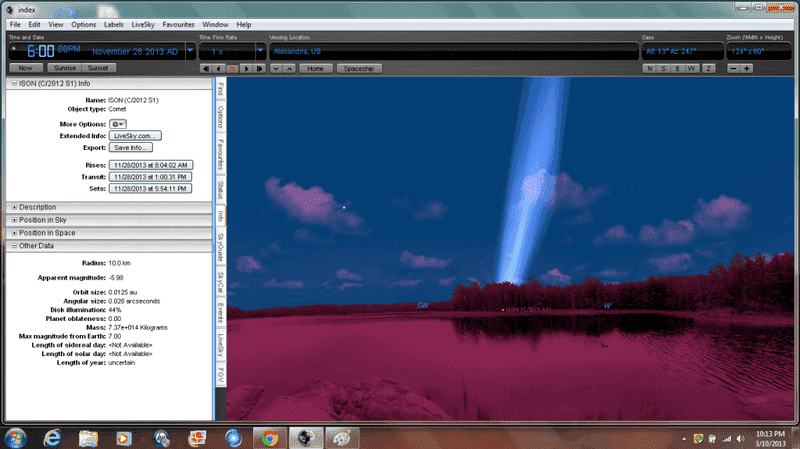Open the date dropdown arrow beside November 28 2013
The image size is (800, 449).
(x=190, y=51)
